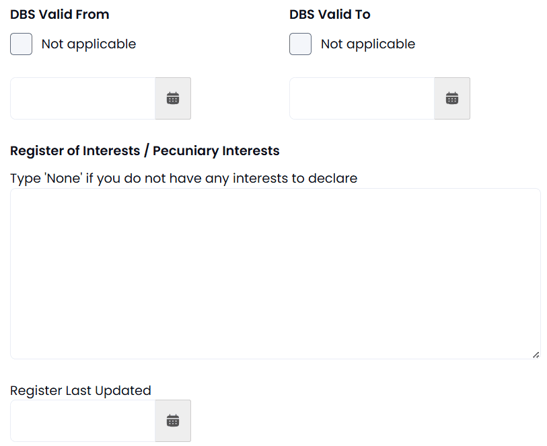Tick Not applicable under DBS Valid From
The height and width of the screenshot is (446, 547).
click(x=21, y=44)
